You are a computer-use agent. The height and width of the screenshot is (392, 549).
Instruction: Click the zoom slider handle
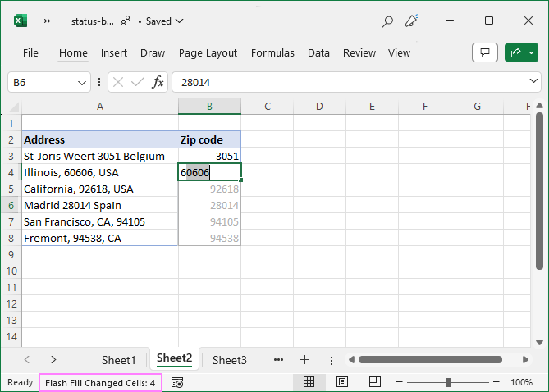448,382
